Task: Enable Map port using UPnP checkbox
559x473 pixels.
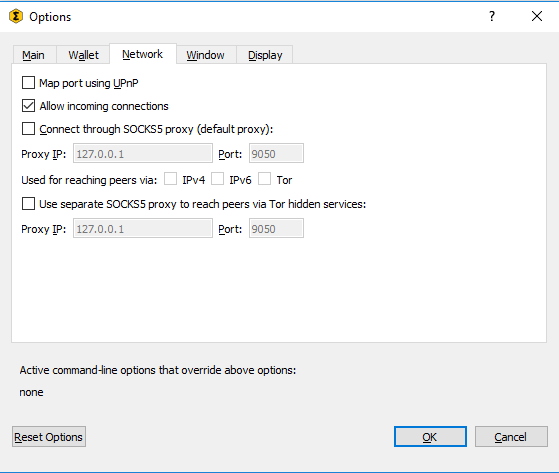Action: coord(29,83)
